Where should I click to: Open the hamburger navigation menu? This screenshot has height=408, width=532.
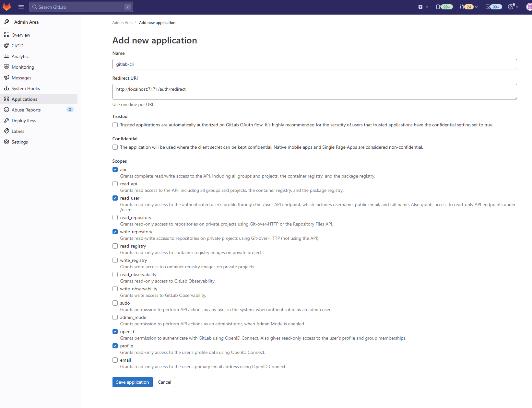click(21, 6)
